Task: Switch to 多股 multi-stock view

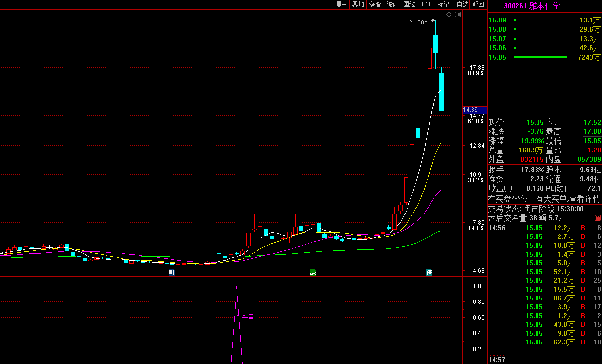Action: 374,4
